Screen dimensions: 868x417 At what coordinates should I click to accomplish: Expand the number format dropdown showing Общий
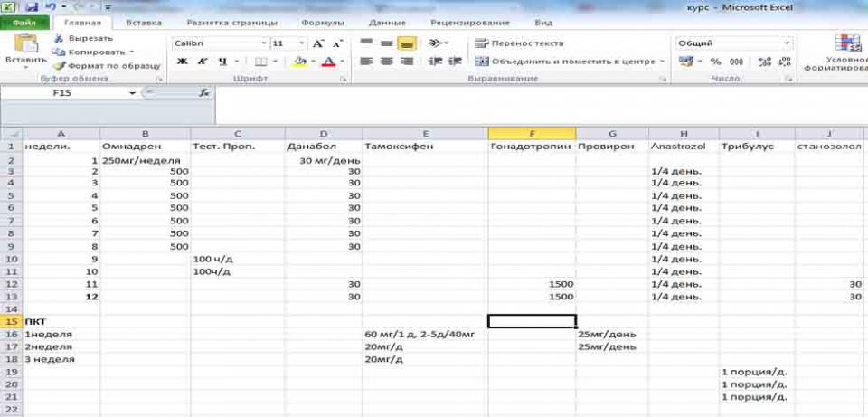point(788,43)
